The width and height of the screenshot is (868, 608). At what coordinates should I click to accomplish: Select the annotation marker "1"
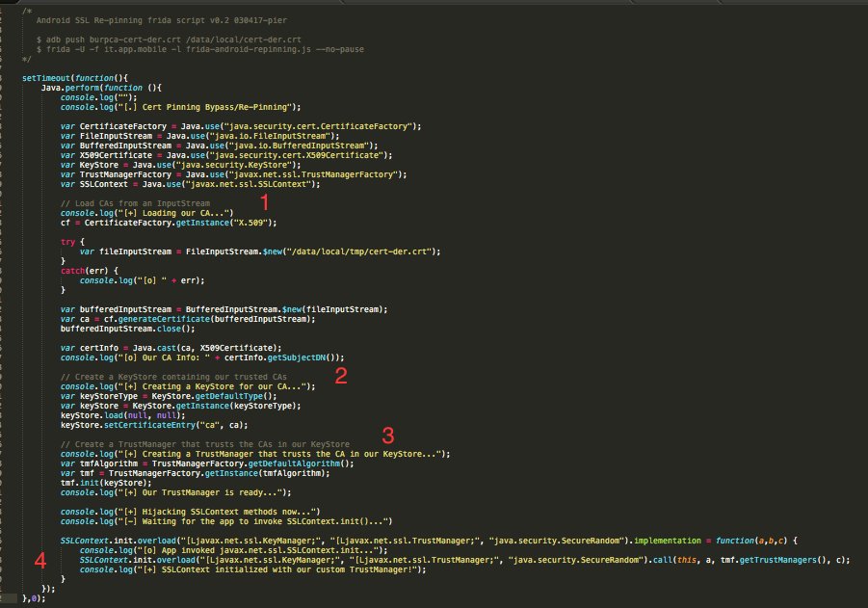click(x=267, y=200)
